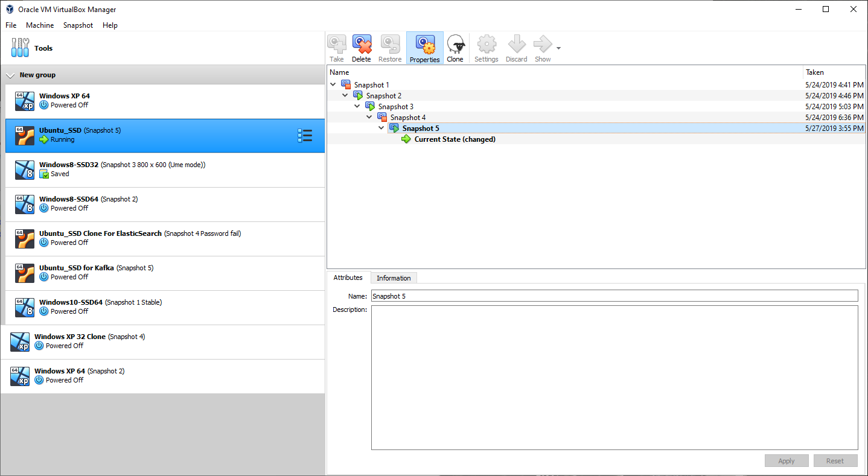Select the Windows8-SSD64 machine icon

pyautogui.click(x=25, y=204)
